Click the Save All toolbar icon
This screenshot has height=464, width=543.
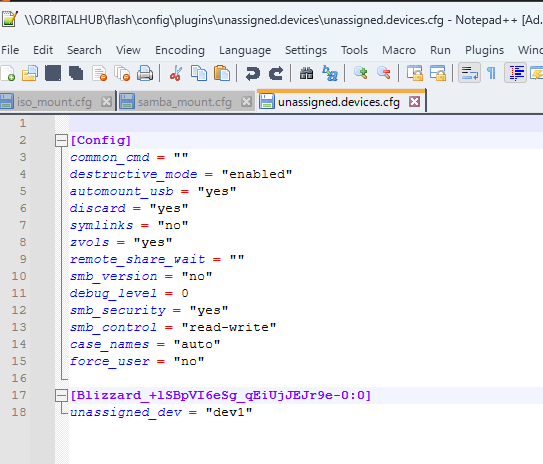tap(76, 73)
